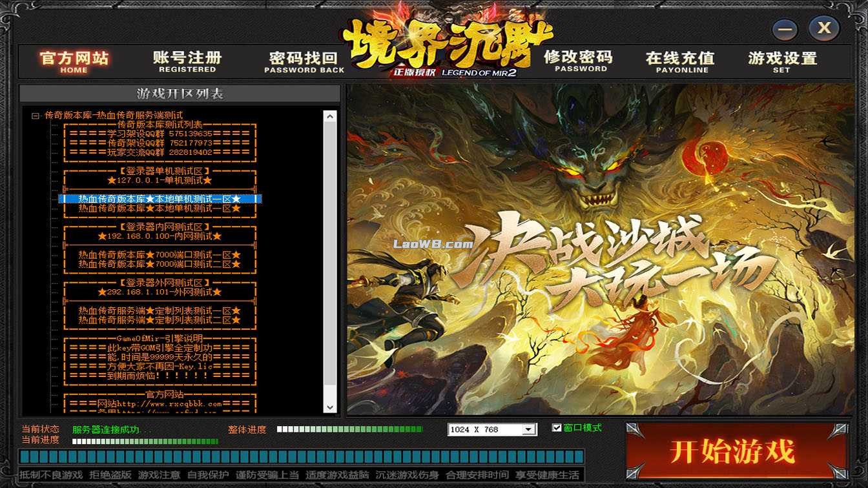This screenshot has height=488, width=868.
Task: Minimize the game launcher window
Action: tap(785, 30)
